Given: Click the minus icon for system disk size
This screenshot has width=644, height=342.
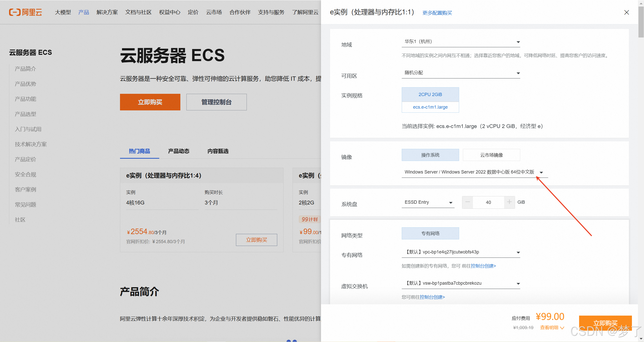Looking at the screenshot, I should click(468, 202).
